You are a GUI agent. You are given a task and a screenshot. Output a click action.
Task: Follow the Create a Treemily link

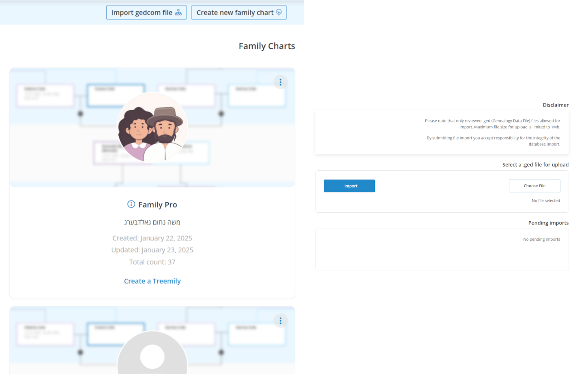point(152,281)
